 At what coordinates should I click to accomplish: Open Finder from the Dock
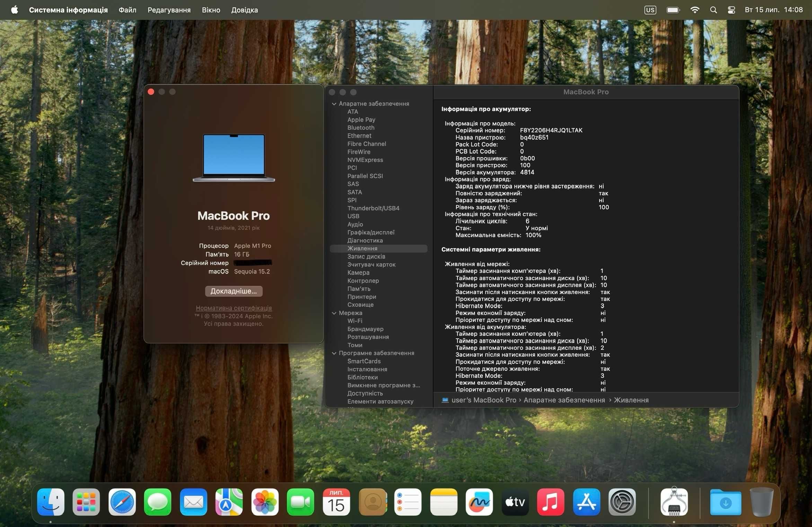click(51, 502)
